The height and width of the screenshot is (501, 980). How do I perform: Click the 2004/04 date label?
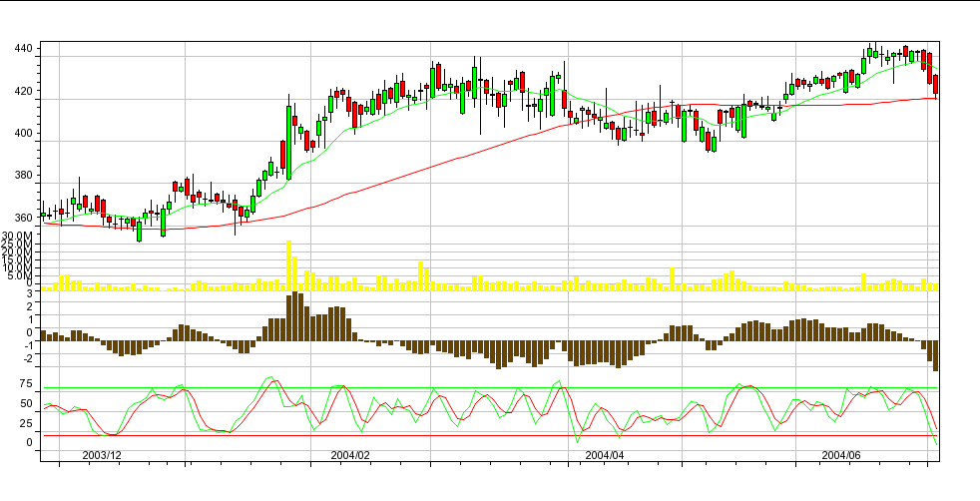pyautogui.click(x=605, y=455)
